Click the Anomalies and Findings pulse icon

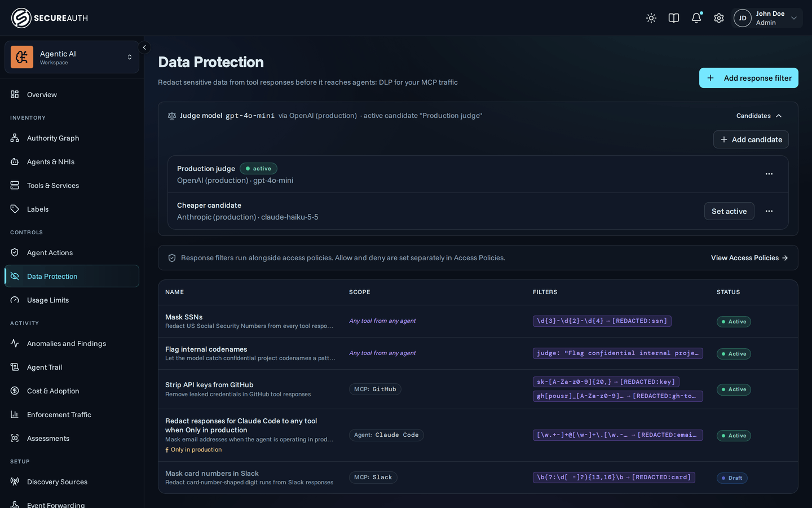click(15, 343)
